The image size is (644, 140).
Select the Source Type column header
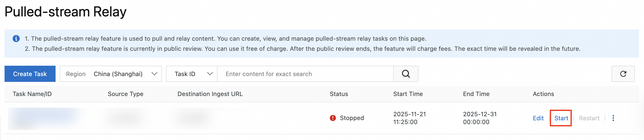[126, 94]
